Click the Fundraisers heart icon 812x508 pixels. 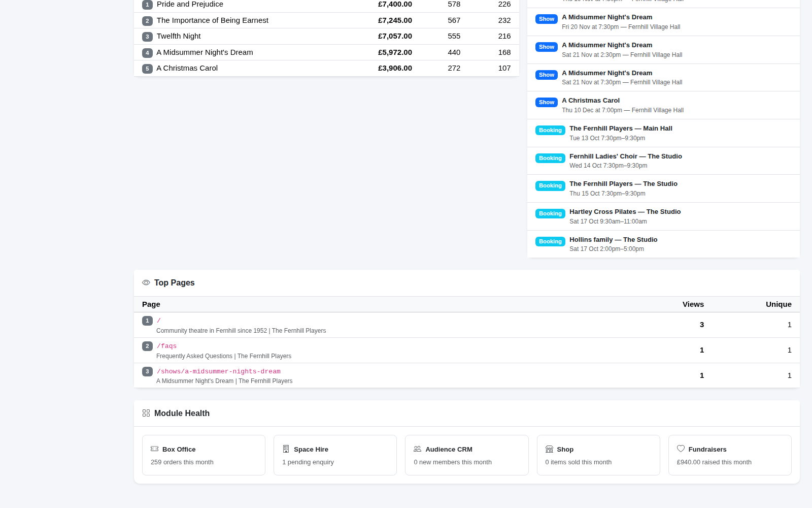[681, 449]
